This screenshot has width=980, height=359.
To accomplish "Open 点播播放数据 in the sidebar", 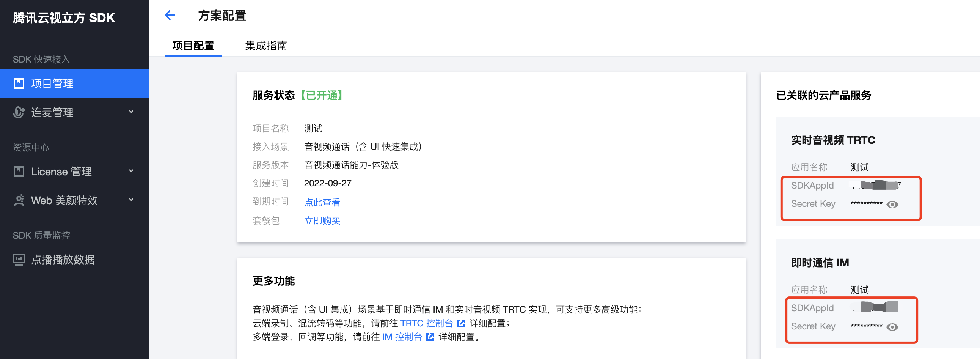I will pos(75,260).
